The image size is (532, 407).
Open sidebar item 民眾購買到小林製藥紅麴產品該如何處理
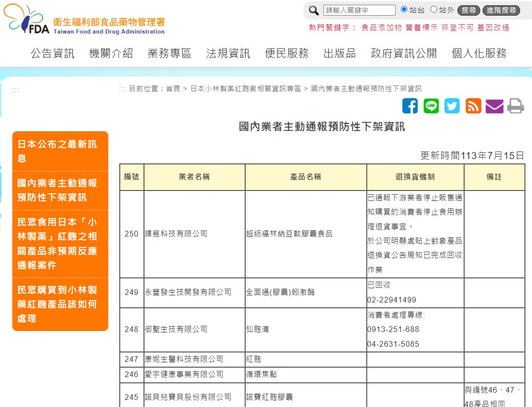60,304
